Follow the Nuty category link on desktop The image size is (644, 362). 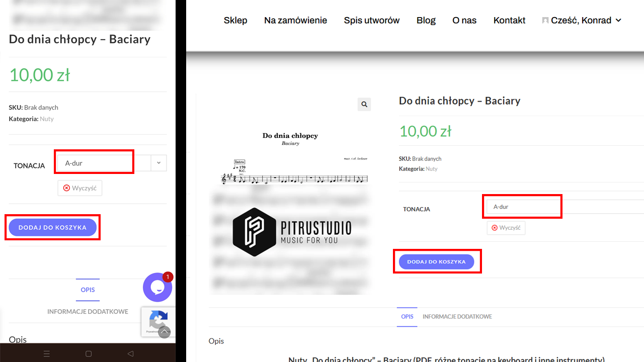coord(431,169)
